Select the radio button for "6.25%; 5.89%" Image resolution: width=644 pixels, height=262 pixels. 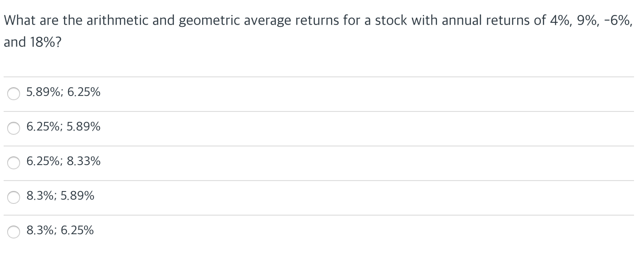click(x=13, y=128)
